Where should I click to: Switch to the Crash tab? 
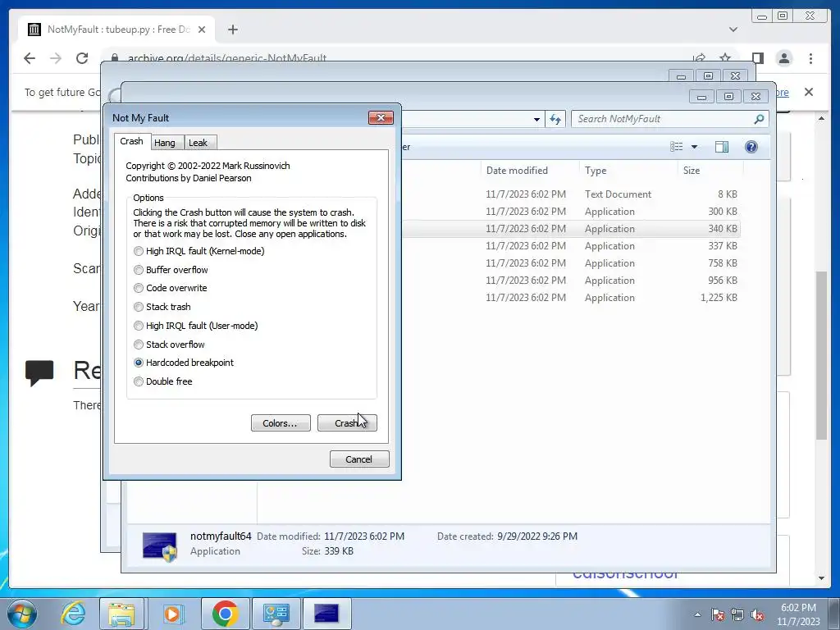pyautogui.click(x=132, y=141)
